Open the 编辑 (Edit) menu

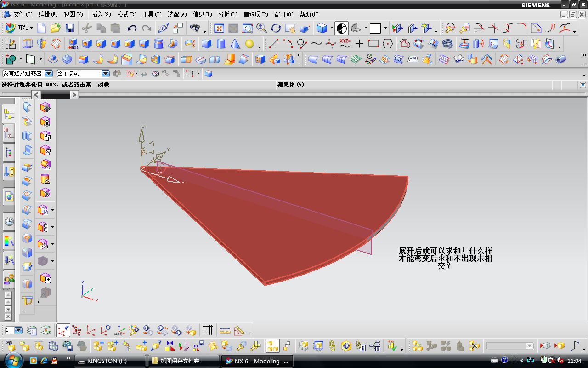(x=48, y=14)
